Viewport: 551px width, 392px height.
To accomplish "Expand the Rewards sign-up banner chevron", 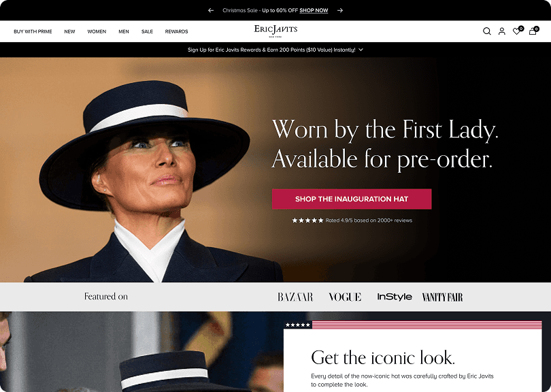I will [x=361, y=50].
